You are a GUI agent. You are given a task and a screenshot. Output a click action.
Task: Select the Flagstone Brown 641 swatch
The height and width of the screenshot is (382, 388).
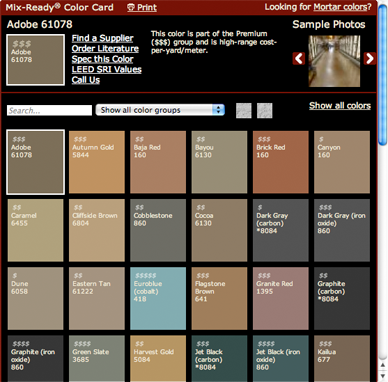[x=219, y=299]
